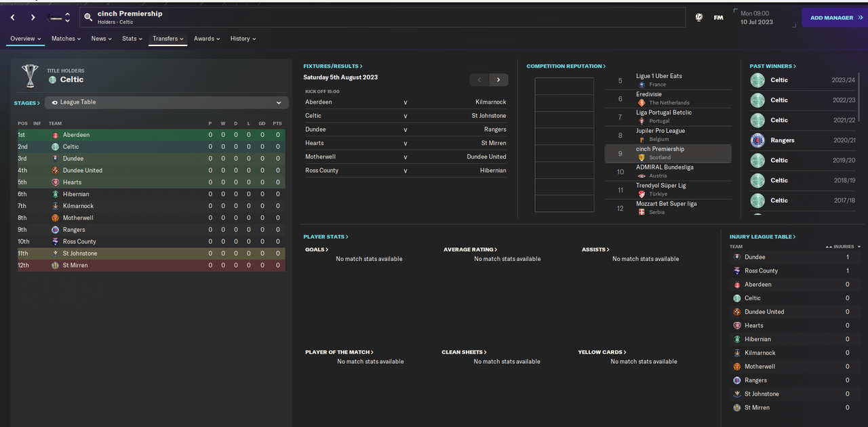
Task: Open Competition Reputation link
Action: click(x=566, y=66)
